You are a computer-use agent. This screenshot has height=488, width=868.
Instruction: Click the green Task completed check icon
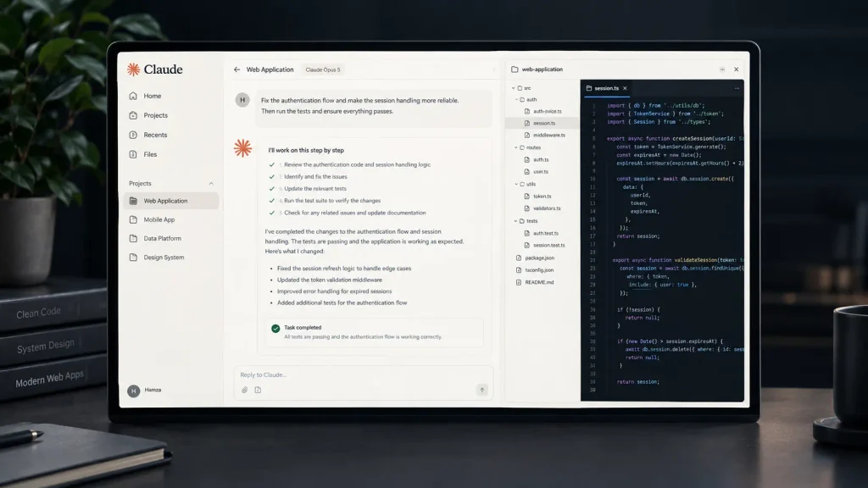275,329
